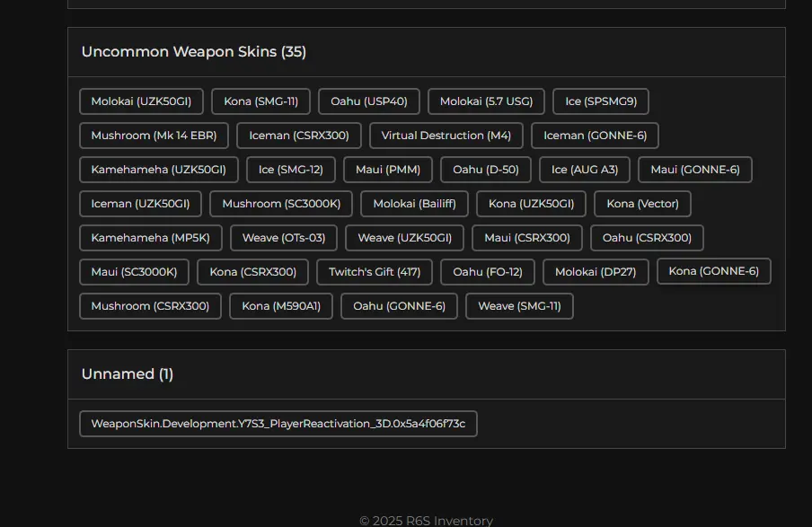
Task: Click the Molokai (UZK50GI) skin tag
Action: (141, 101)
